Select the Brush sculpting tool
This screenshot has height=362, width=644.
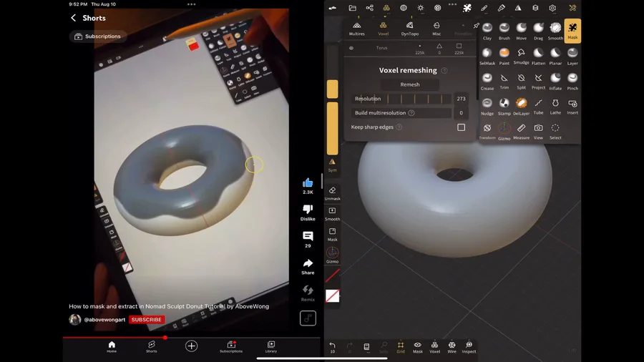point(504,31)
